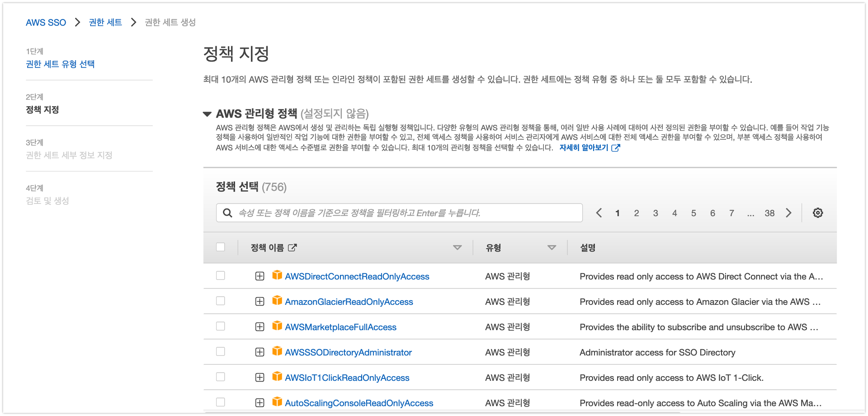Open the 권한 세트 breadcrumb link

coord(105,23)
